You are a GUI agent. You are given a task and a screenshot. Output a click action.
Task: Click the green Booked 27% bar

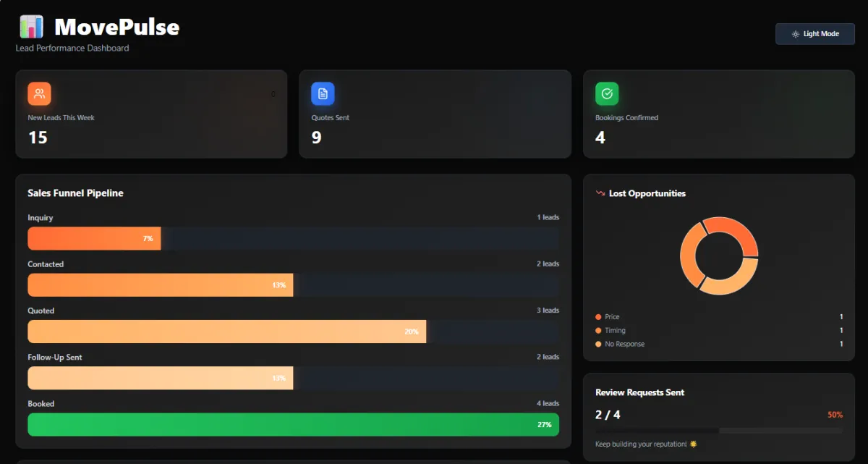(294, 425)
